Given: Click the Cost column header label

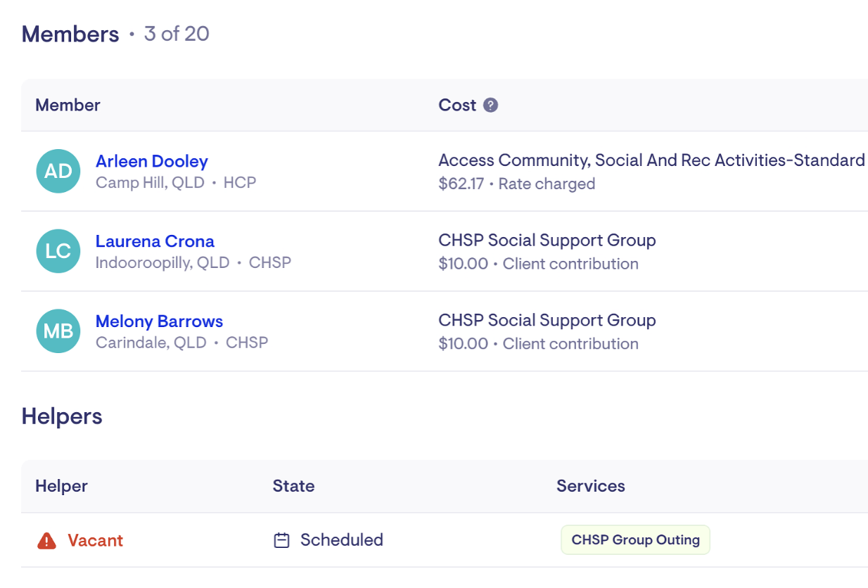Looking at the screenshot, I should tap(457, 106).
